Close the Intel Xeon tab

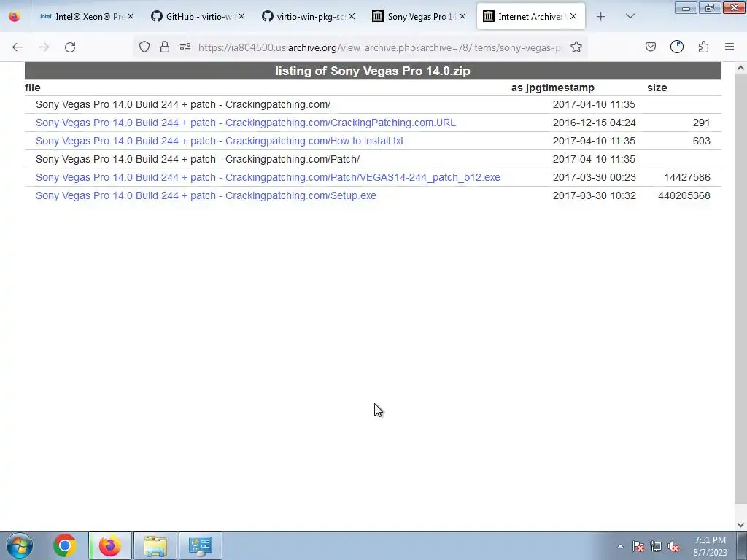coord(131,16)
